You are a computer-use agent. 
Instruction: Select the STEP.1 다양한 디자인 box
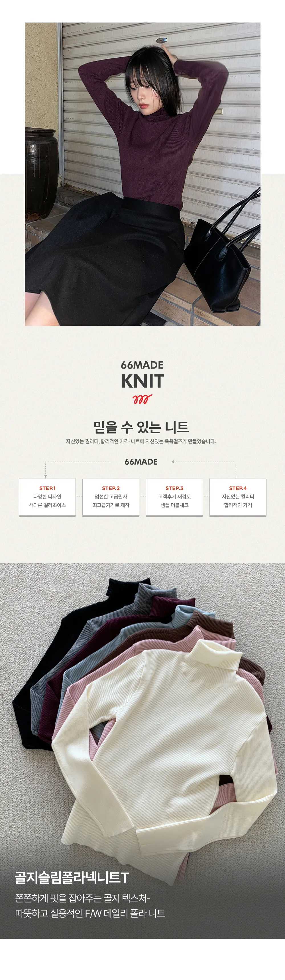coord(47,497)
